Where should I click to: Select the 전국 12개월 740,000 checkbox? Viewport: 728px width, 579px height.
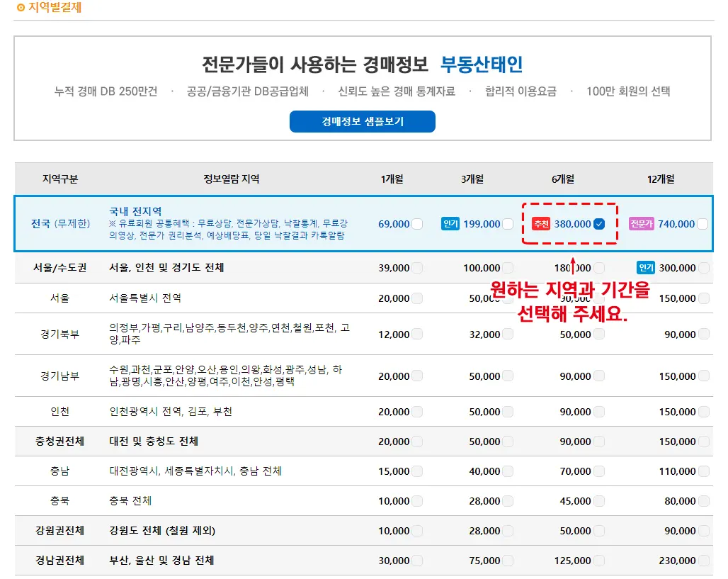[703, 224]
